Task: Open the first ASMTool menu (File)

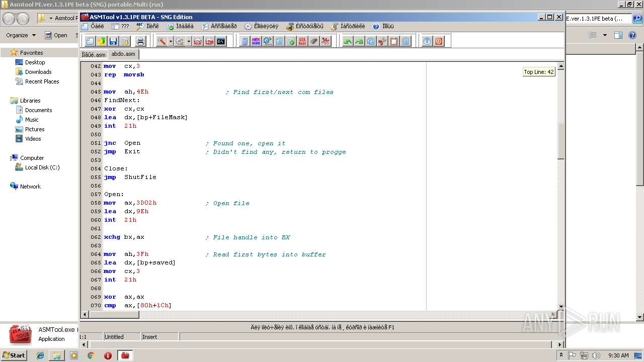Action: click(x=92, y=26)
